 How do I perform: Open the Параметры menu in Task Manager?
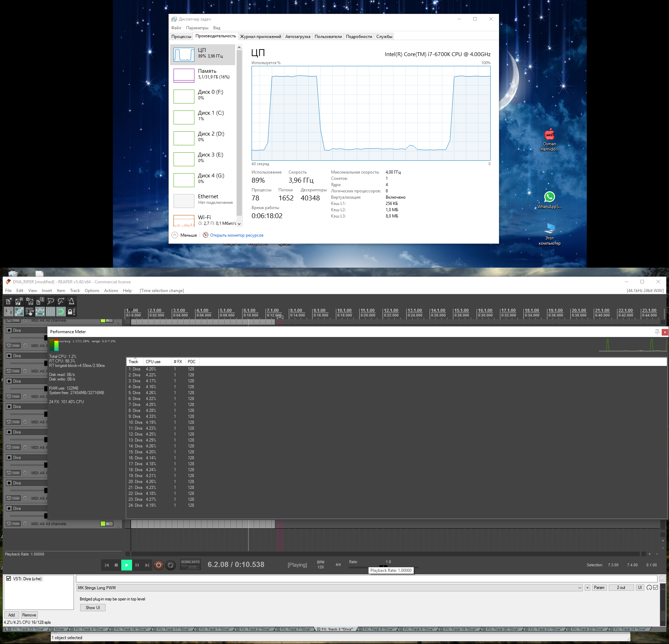[x=197, y=28]
